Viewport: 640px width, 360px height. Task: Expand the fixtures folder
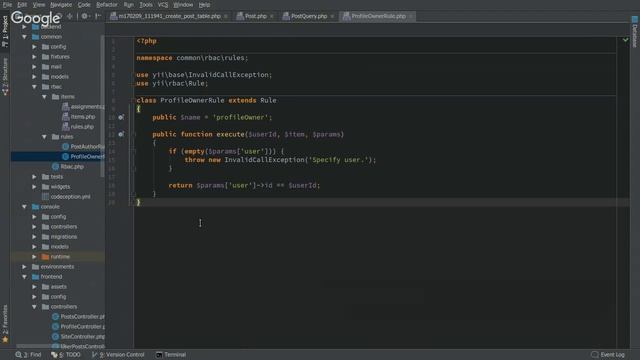point(34,57)
